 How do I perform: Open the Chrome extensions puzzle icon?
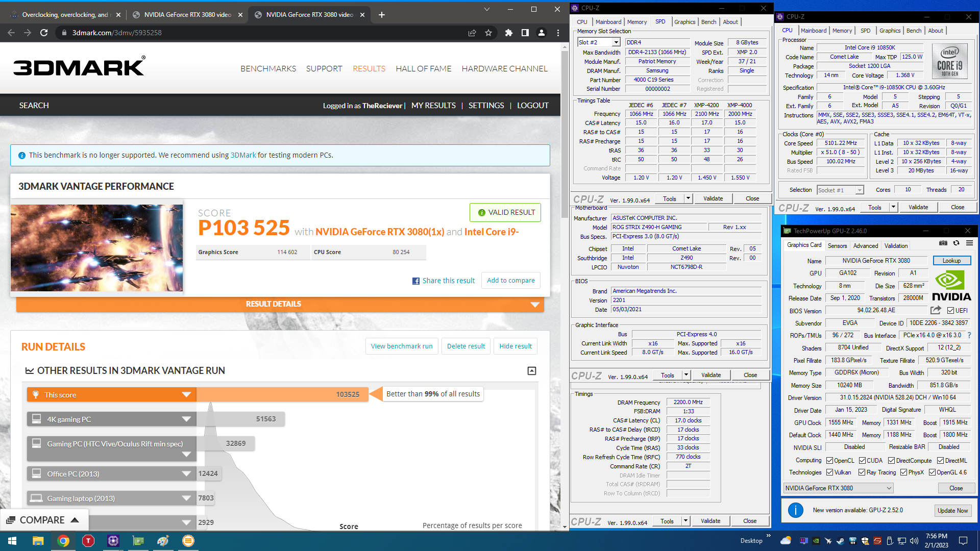coord(508,33)
